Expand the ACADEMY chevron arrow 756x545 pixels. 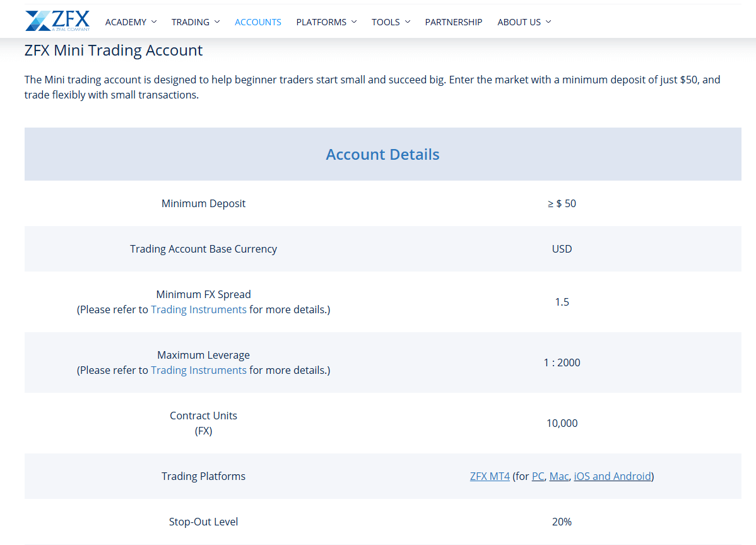click(154, 21)
